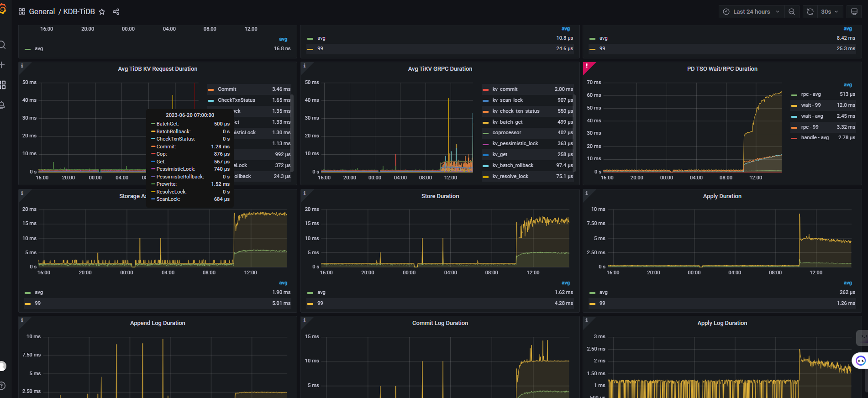Toggle the wait - 99 series visibility
Image resolution: width=868 pixels, height=398 pixels.
[x=810, y=105]
